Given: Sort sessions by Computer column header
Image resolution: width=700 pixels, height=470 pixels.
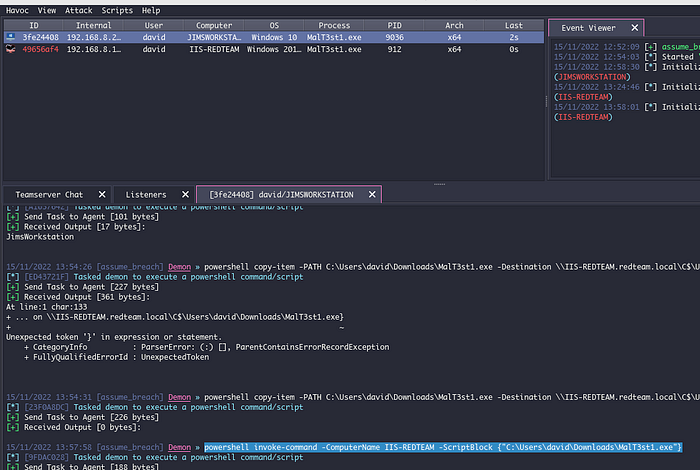Looking at the screenshot, I should click(x=214, y=25).
